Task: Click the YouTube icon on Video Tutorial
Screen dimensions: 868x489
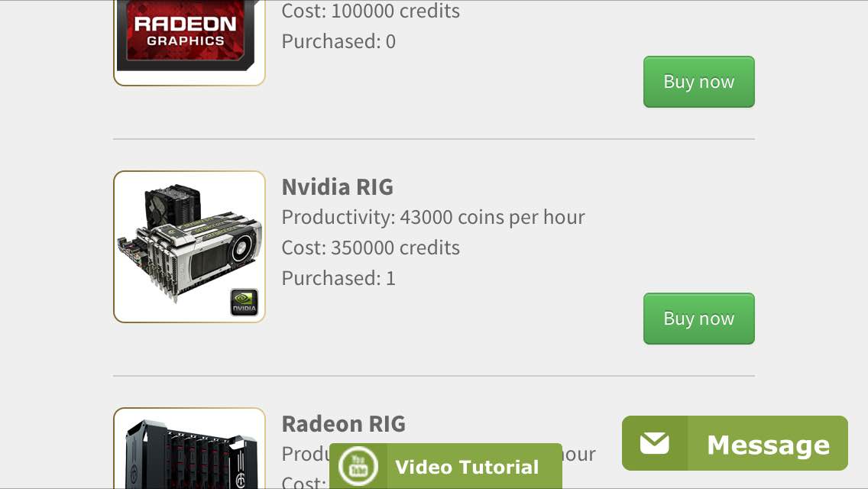Action: pyautogui.click(x=358, y=466)
